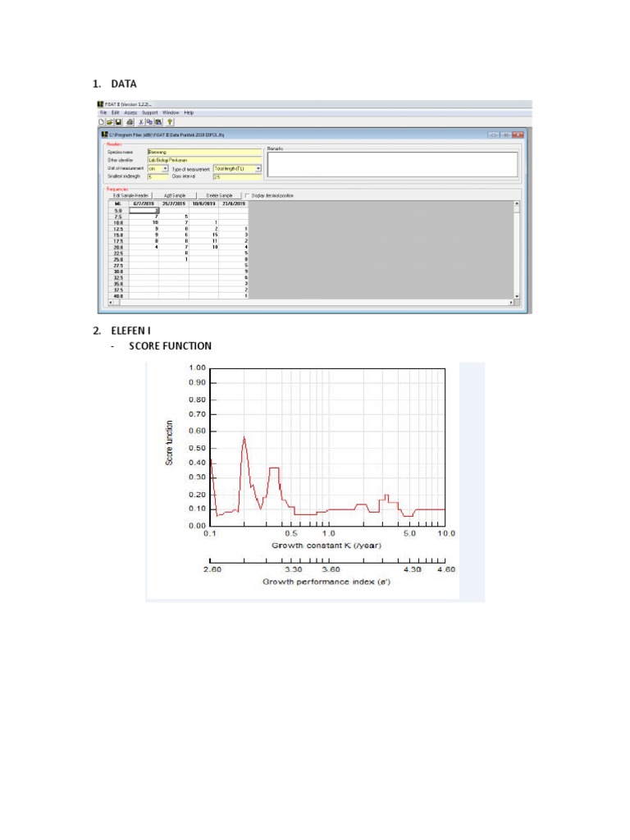
Task: Open the File menu
Action: pyautogui.click(x=103, y=112)
